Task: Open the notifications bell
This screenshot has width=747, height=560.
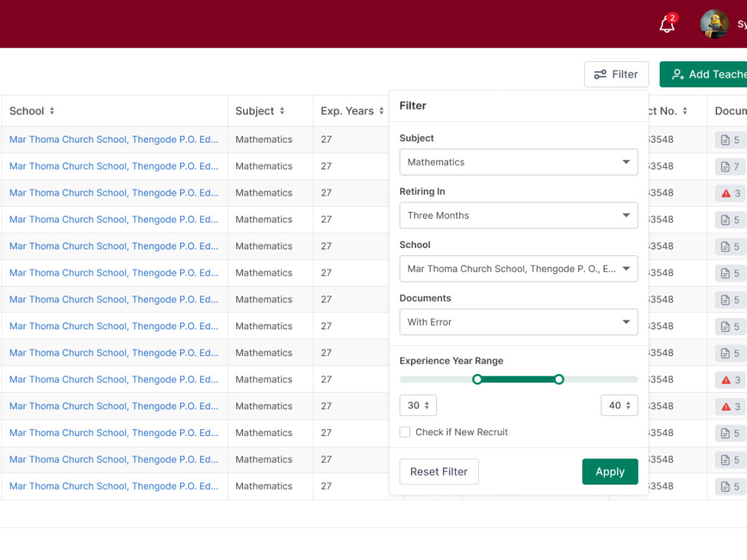Action: click(x=667, y=24)
